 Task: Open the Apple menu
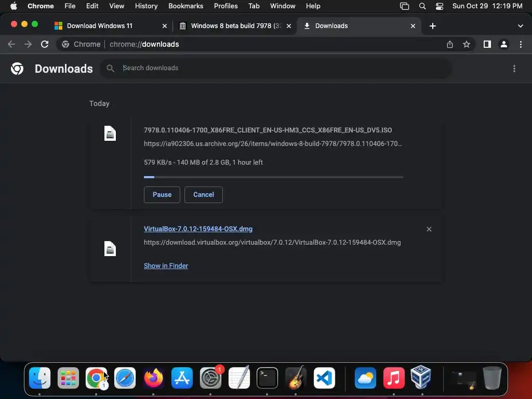14,6
